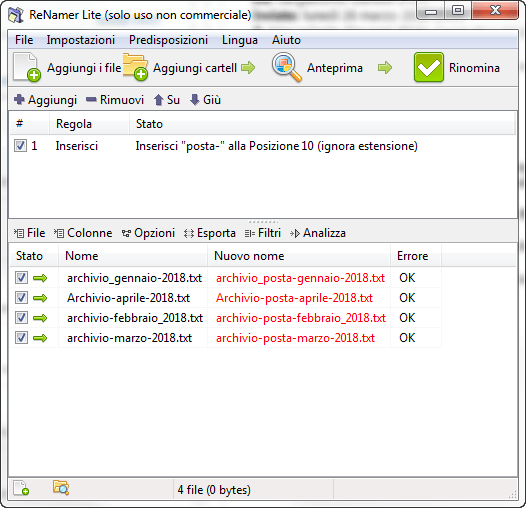
Task: Click green arrow beside archivio_gennaio-2018.txt
Action: [x=40, y=278]
